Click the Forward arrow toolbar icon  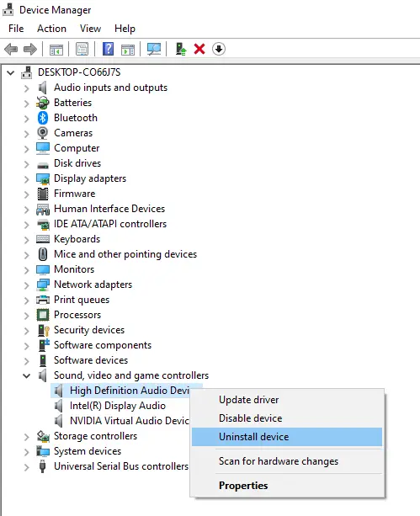tap(30, 50)
